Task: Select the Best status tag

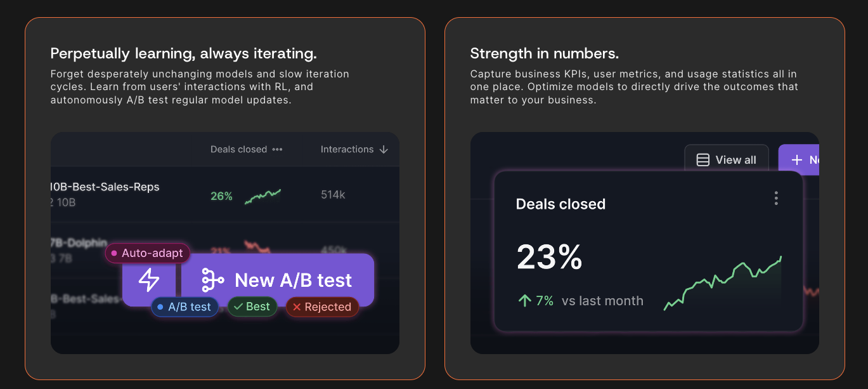Action: pos(252,307)
